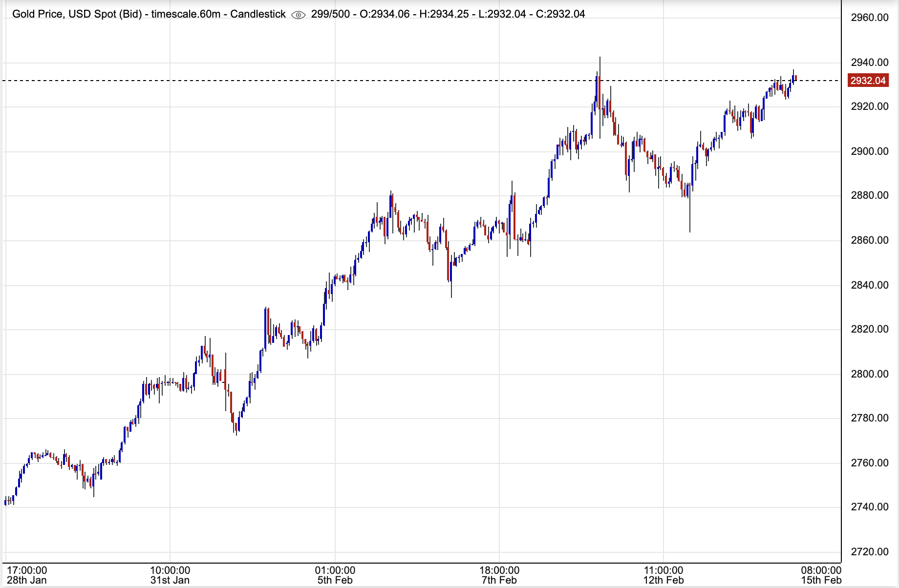Click the last candlestick at the chart's right end
The image size is (899, 588).
pyautogui.click(x=796, y=78)
